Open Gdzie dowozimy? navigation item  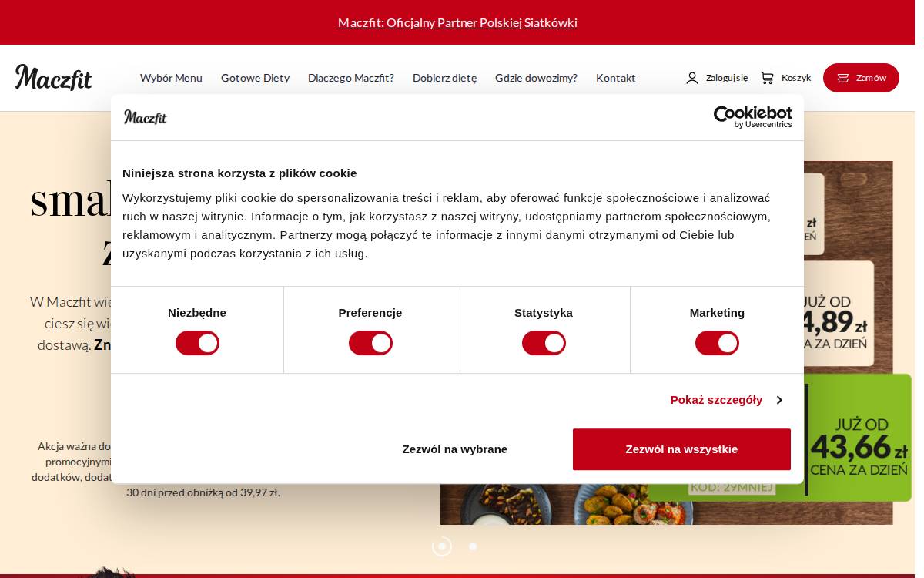(536, 78)
